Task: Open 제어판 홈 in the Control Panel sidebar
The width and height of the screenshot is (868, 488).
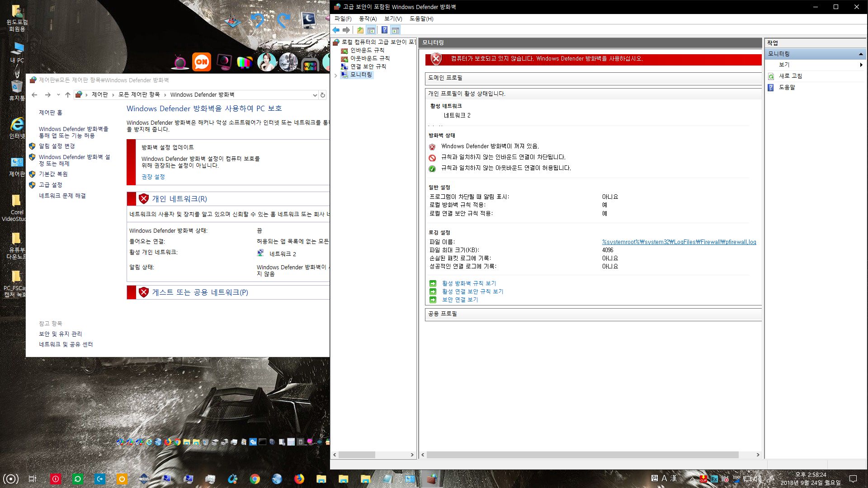Action: (x=51, y=113)
